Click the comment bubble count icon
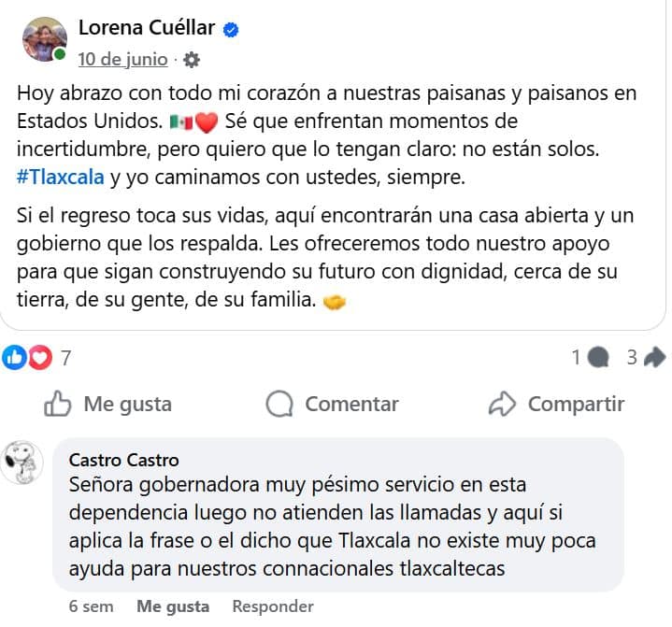Image resolution: width=672 pixels, height=627 pixels. point(599,356)
